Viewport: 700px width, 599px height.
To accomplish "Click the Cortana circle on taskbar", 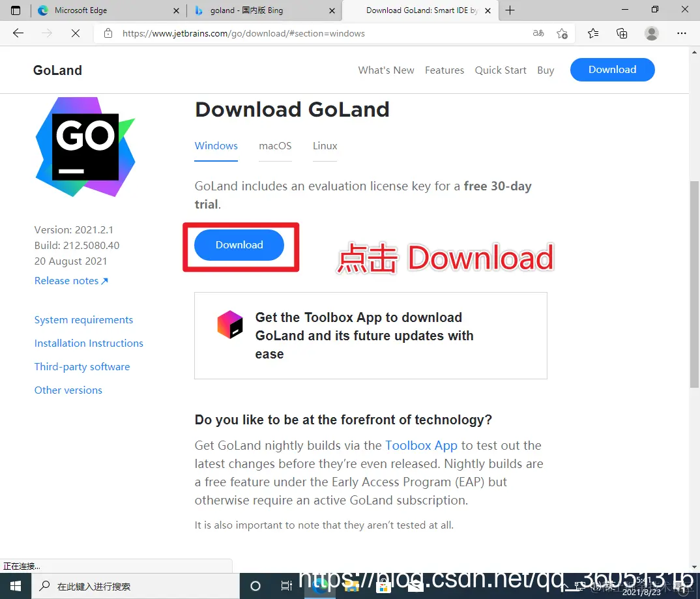I will [x=255, y=586].
